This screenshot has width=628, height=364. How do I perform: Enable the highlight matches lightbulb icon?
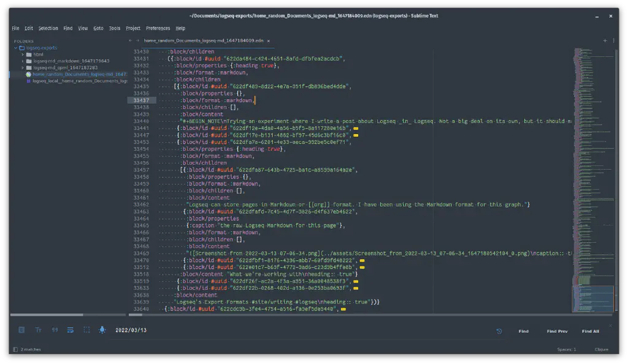point(102,330)
